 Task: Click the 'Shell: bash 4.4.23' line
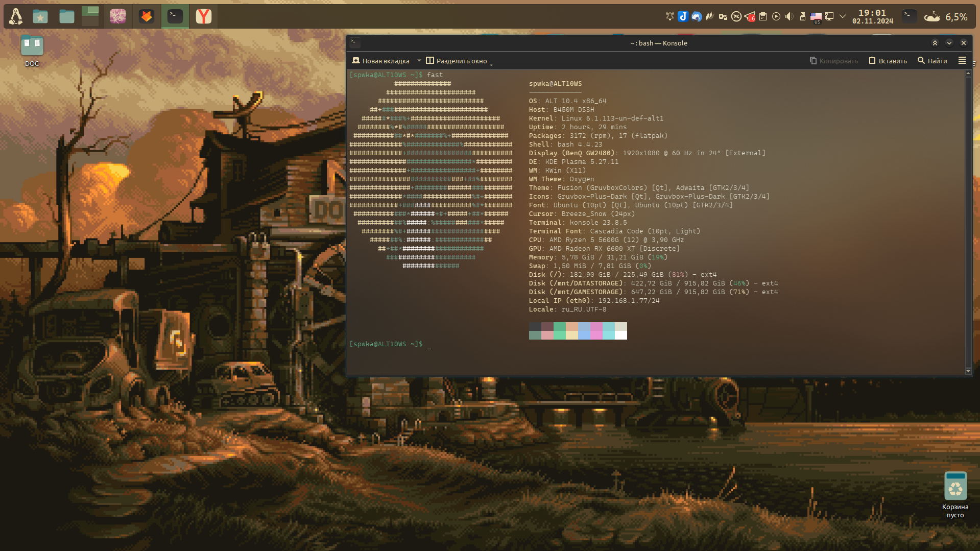tap(565, 145)
